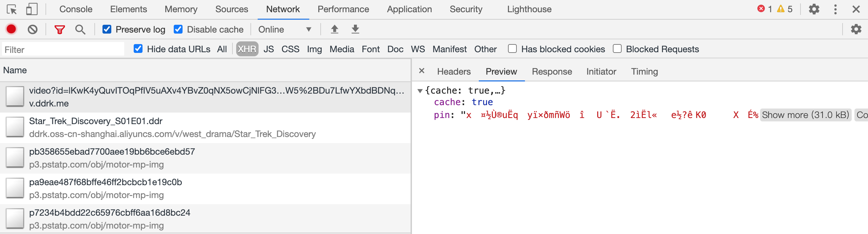The height and width of the screenshot is (234, 868).
Task: Select the JS filter type
Action: click(x=268, y=49)
